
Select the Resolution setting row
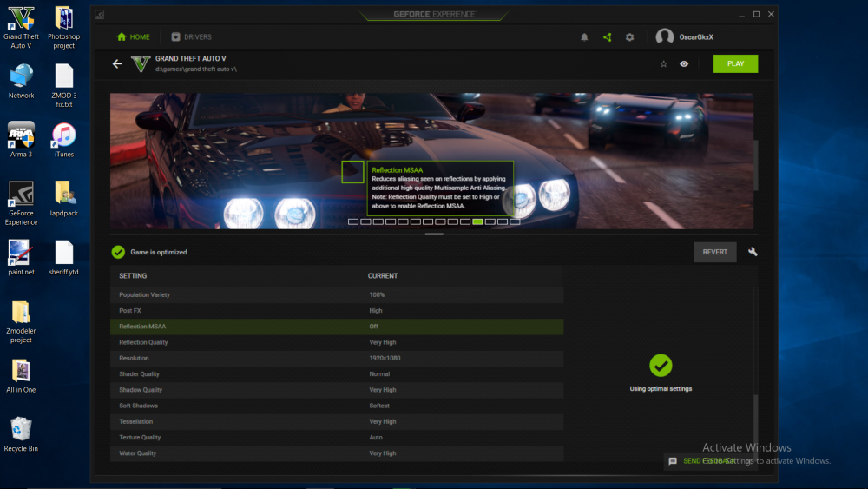[337, 359]
